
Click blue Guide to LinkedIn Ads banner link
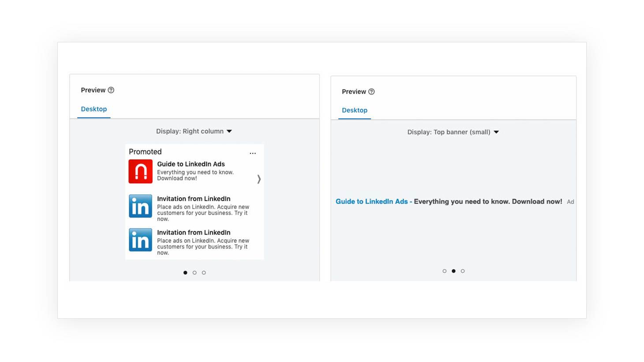point(371,202)
